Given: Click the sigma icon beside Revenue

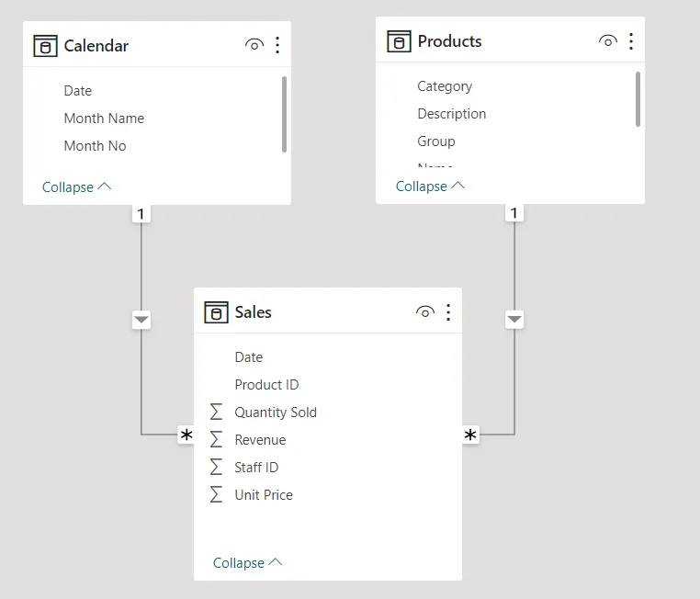Looking at the screenshot, I should 217,440.
